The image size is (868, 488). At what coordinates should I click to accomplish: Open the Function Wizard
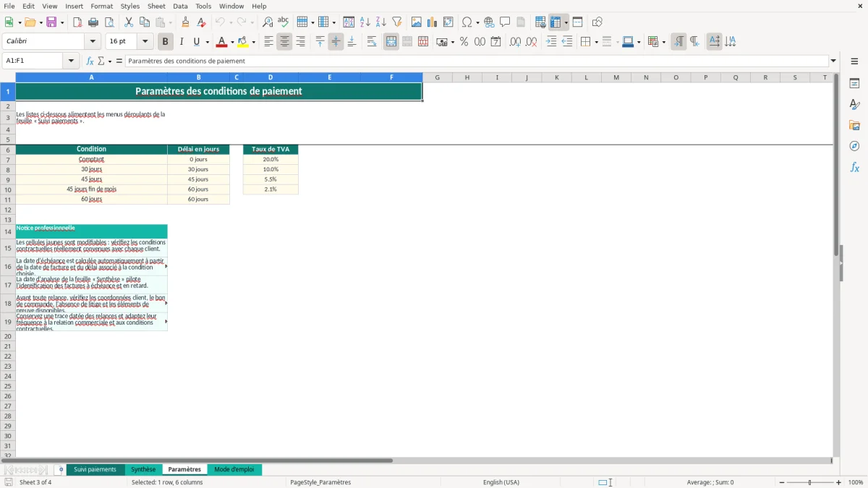90,61
